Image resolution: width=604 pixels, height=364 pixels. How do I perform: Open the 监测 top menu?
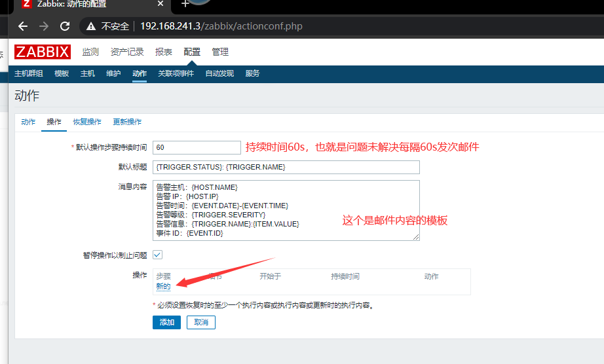[90, 52]
